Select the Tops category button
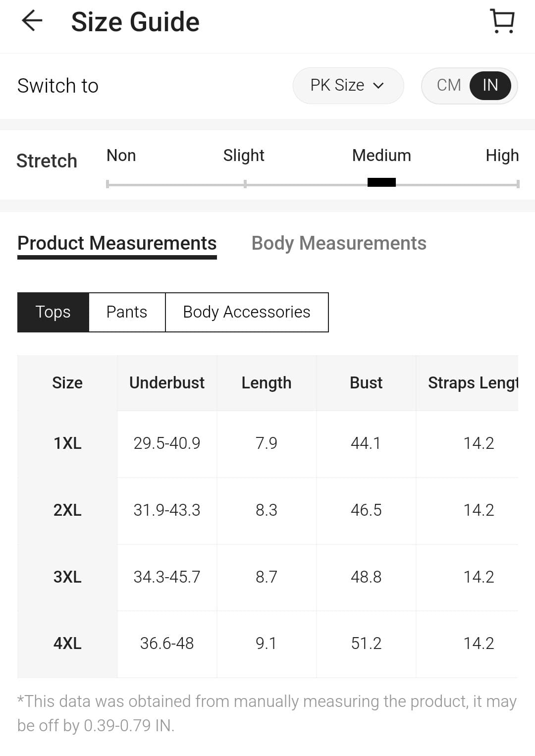 pos(53,312)
